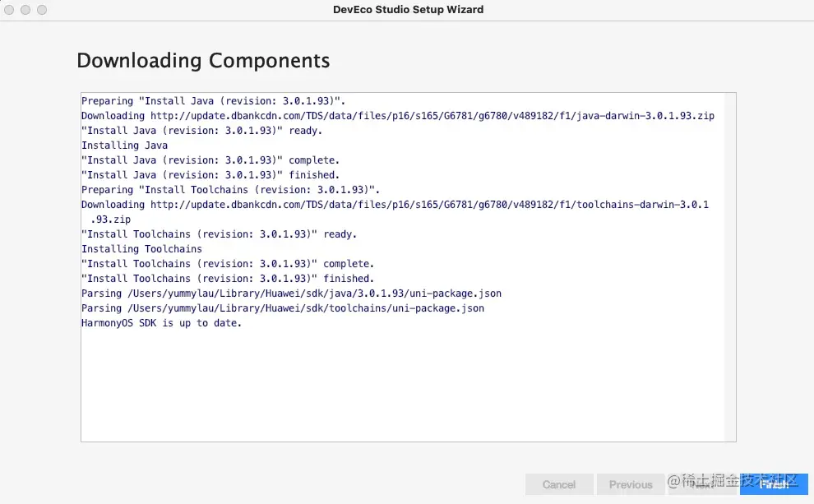Click the toolchains-darwin download URL line
The height and width of the screenshot is (504, 814).
coord(395,205)
